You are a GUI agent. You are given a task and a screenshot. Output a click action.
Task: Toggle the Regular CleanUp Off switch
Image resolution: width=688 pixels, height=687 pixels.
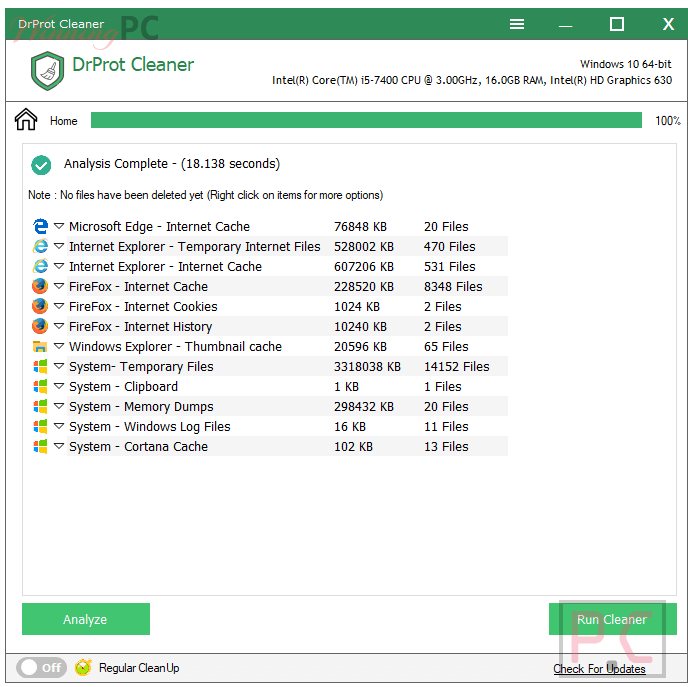pos(41,667)
